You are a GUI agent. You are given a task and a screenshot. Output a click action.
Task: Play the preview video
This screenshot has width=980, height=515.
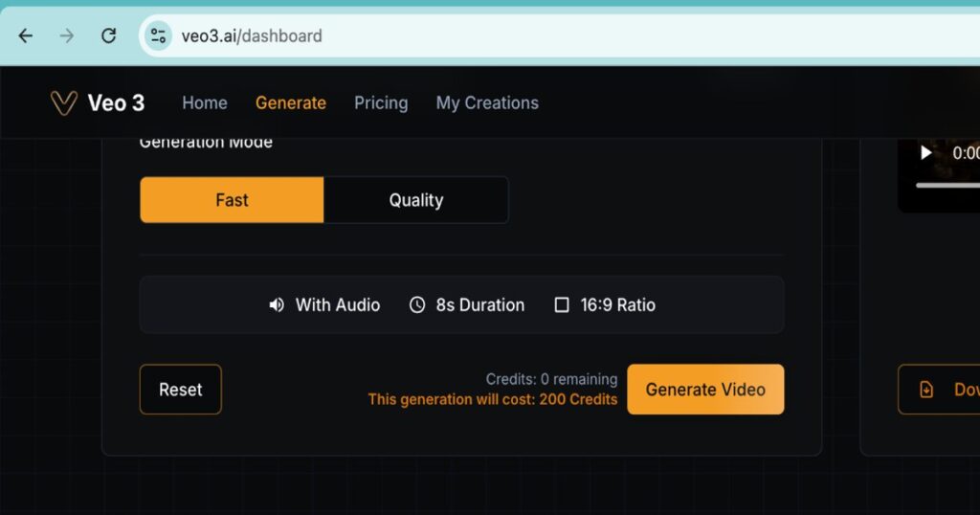(925, 152)
